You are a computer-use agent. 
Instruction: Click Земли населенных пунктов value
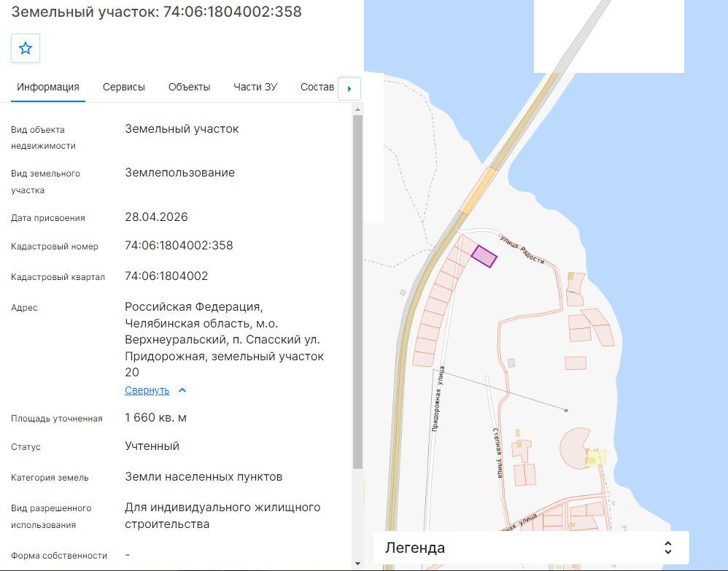[204, 477]
